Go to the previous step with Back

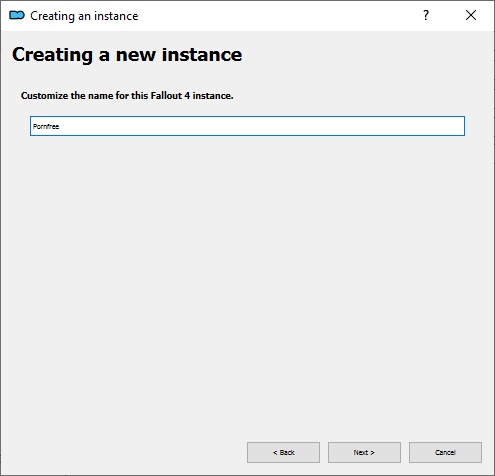point(283,452)
